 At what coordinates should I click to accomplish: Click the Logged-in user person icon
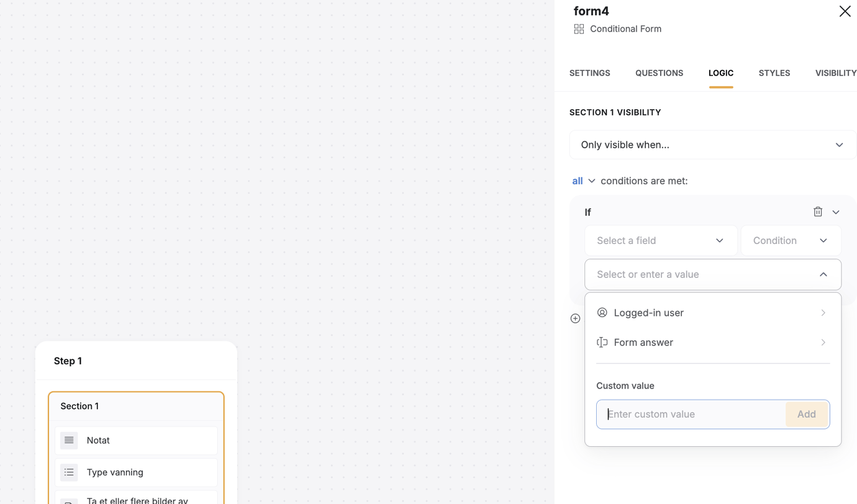602,312
